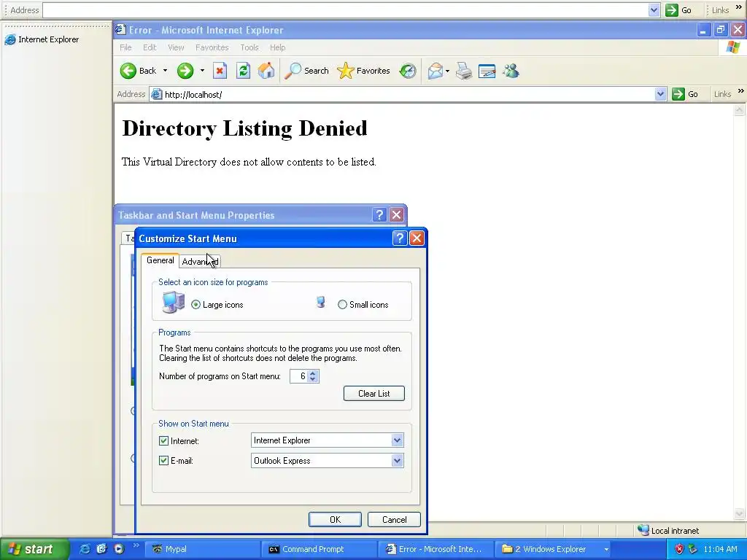Open Internet Explorer from left panel
The height and width of the screenshot is (560, 747).
coord(42,39)
